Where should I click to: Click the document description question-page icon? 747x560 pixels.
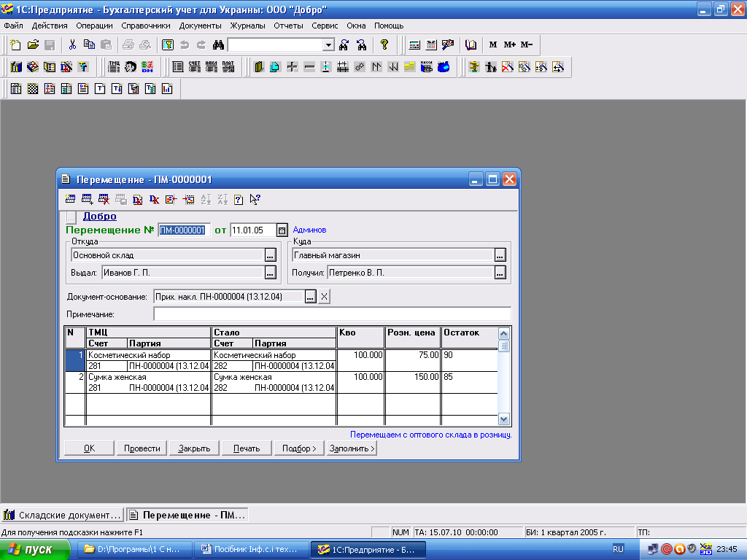click(239, 199)
